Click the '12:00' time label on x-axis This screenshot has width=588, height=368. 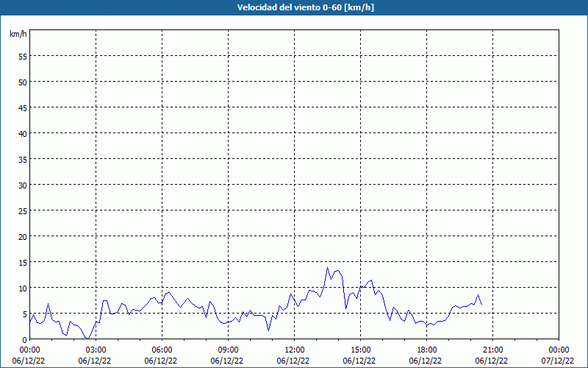click(295, 350)
